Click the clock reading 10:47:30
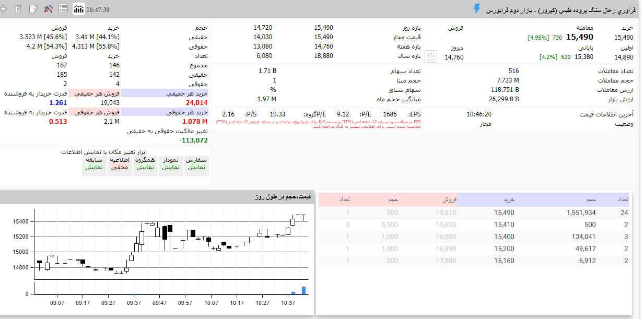 point(98,10)
